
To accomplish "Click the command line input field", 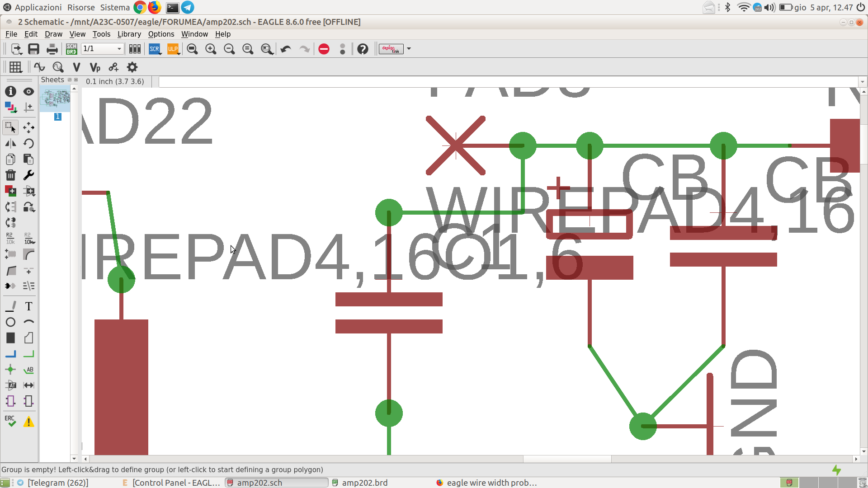I will point(508,82).
